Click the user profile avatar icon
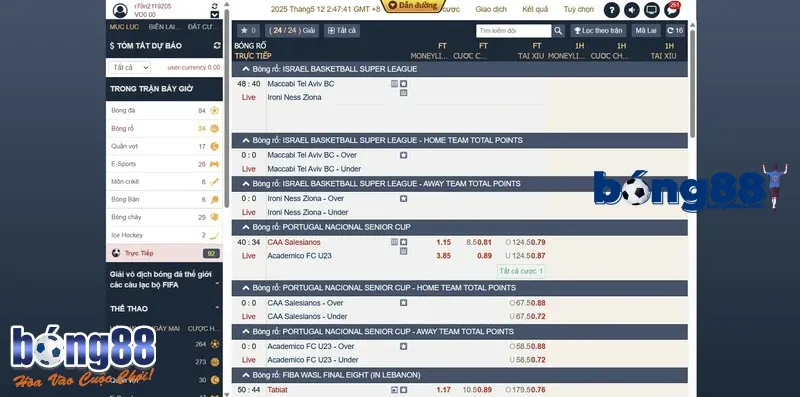Screen dimensions: 800x397 (120, 10)
